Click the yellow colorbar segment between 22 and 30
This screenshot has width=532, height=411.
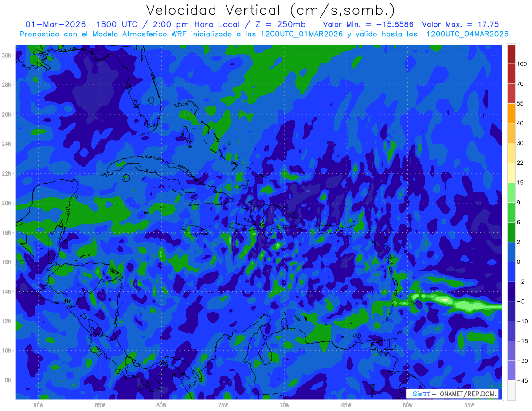tap(511, 153)
